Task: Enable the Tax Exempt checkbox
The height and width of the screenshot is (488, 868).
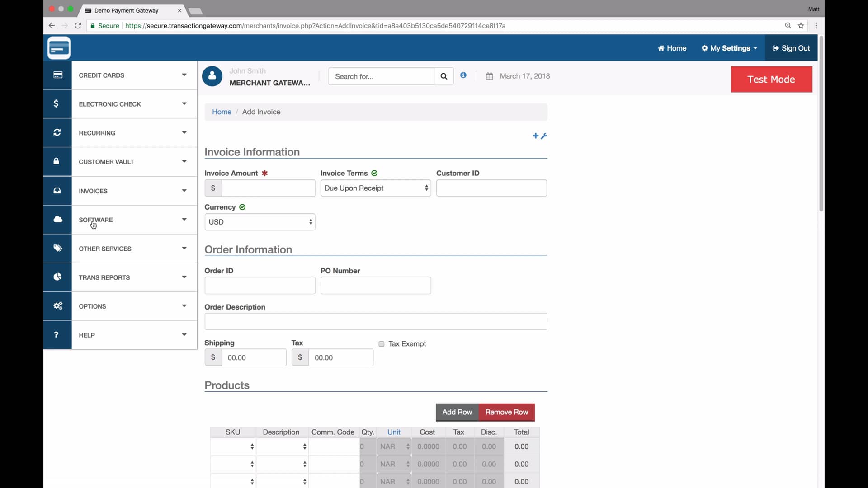Action: pyautogui.click(x=382, y=344)
